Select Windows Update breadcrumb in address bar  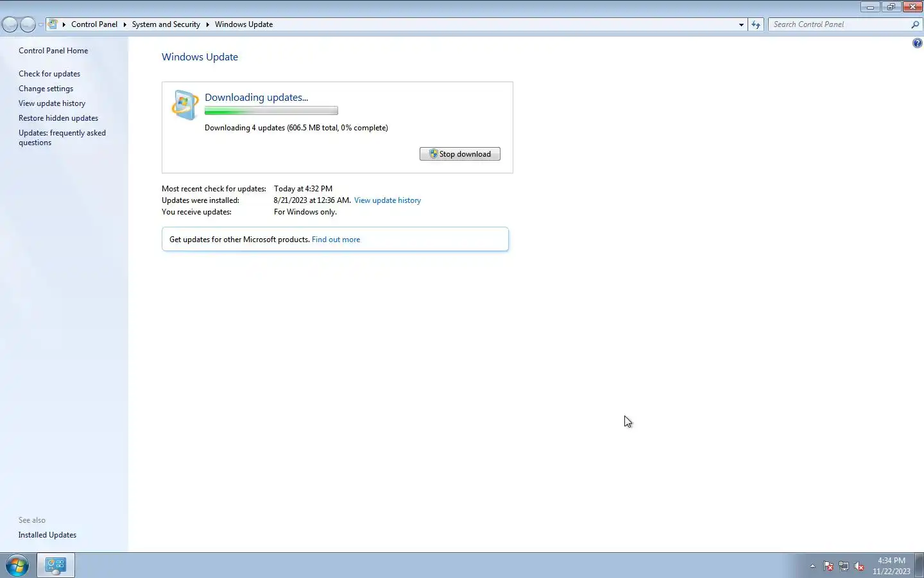(244, 24)
